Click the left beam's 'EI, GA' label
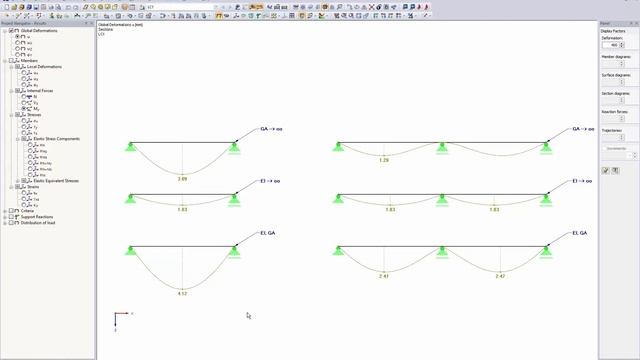Image resolution: width=640 pixels, height=360 pixels. coord(268,233)
